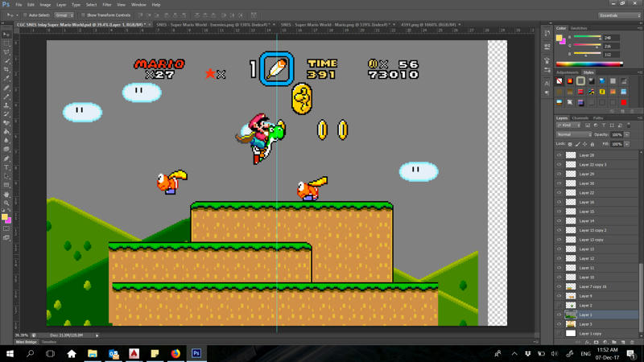Open the Filter menu

(106, 4)
